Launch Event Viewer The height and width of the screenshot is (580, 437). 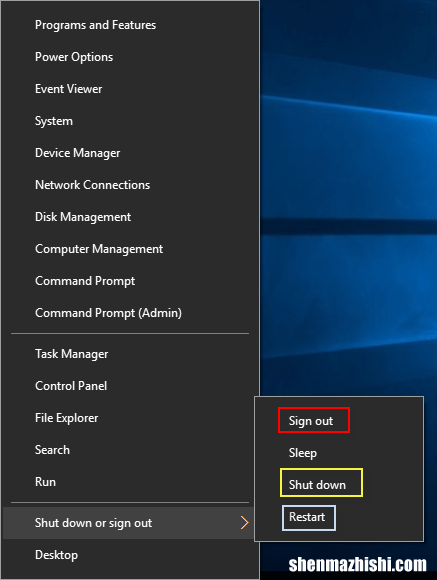point(130,89)
